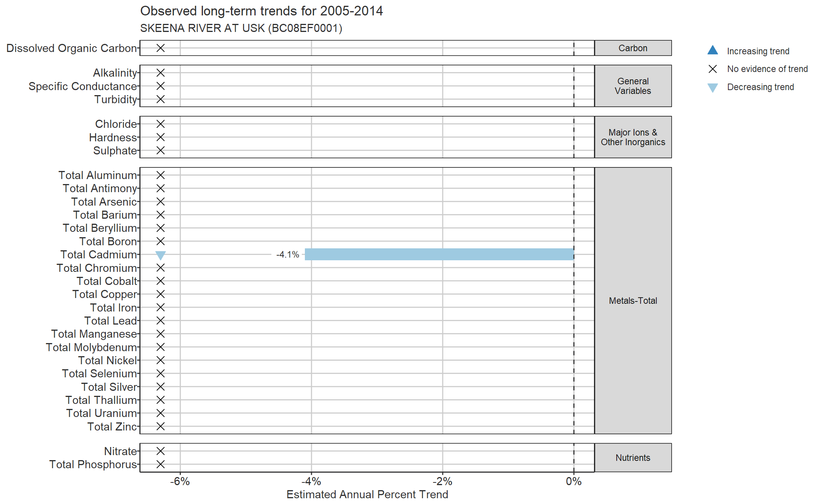813x504 pixels.
Task: Click the 'Total Antimony' y-axis label
Action: tap(100, 189)
